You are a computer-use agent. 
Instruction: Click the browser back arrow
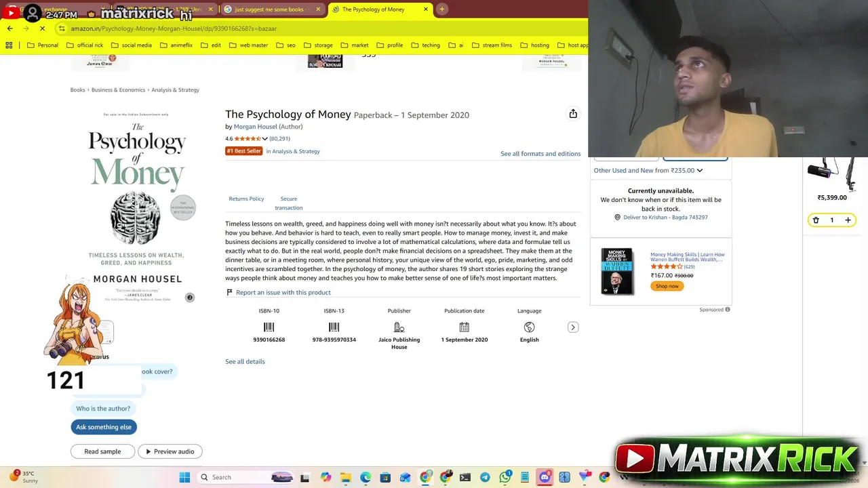click(x=9, y=28)
